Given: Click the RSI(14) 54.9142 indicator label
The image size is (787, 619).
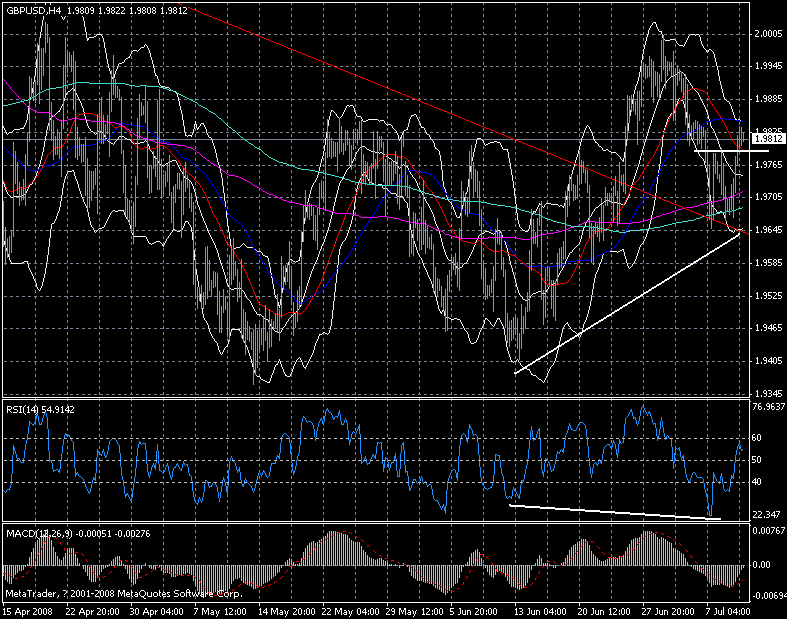Looking at the screenshot, I should (x=40, y=410).
